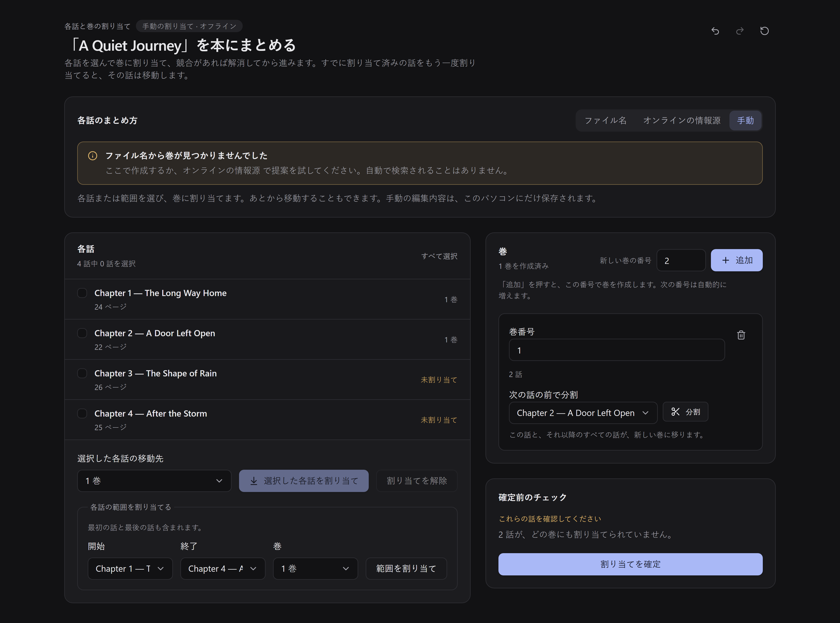Click the redo arrow icon
This screenshot has width=840, height=623.
[740, 31]
